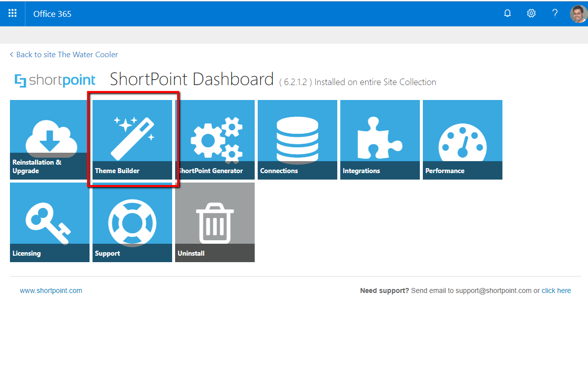Open the Connections database tile
Image resolution: width=588 pixels, height=385 pixels.
click(x=297, y=139)
